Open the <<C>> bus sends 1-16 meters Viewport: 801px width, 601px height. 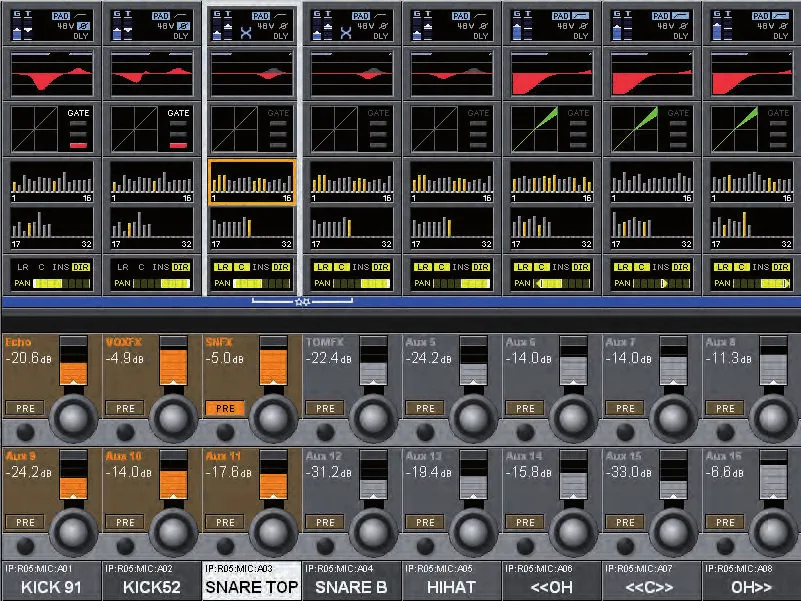point(651,182)
